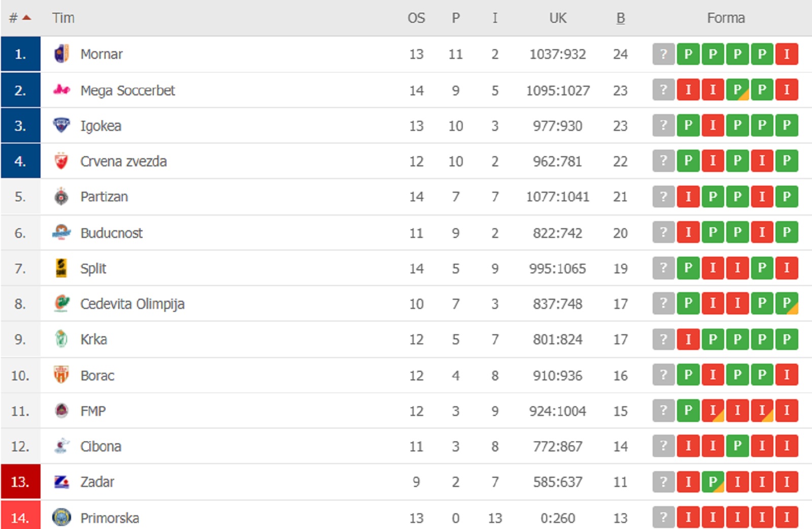
Task: Click the Partizan club badge
Action: [61, 197]
